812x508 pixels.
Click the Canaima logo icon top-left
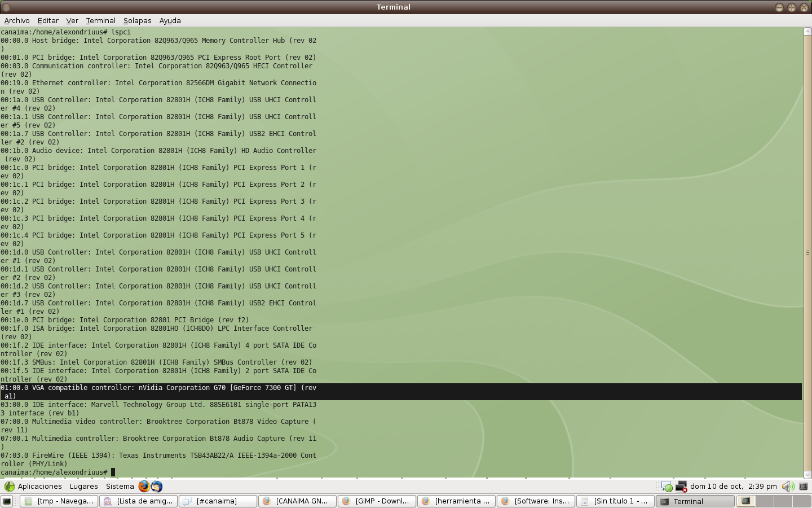[x=9, y=486]
